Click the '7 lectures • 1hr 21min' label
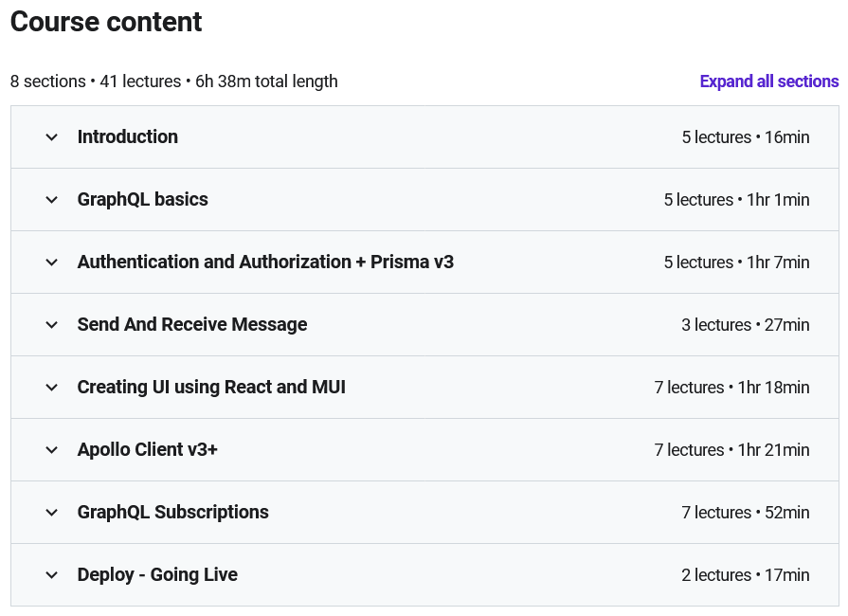The image size is (848, 616). 731,450
